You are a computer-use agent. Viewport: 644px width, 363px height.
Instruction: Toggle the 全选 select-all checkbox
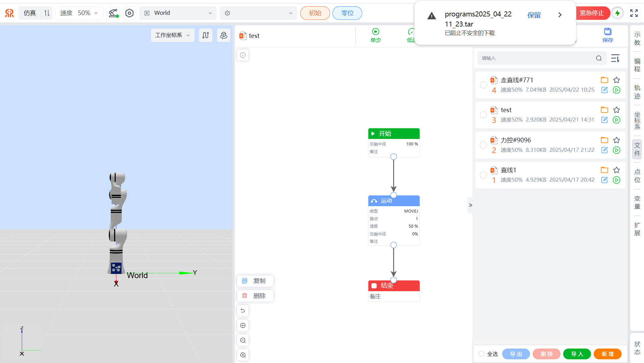click(481, 354)
